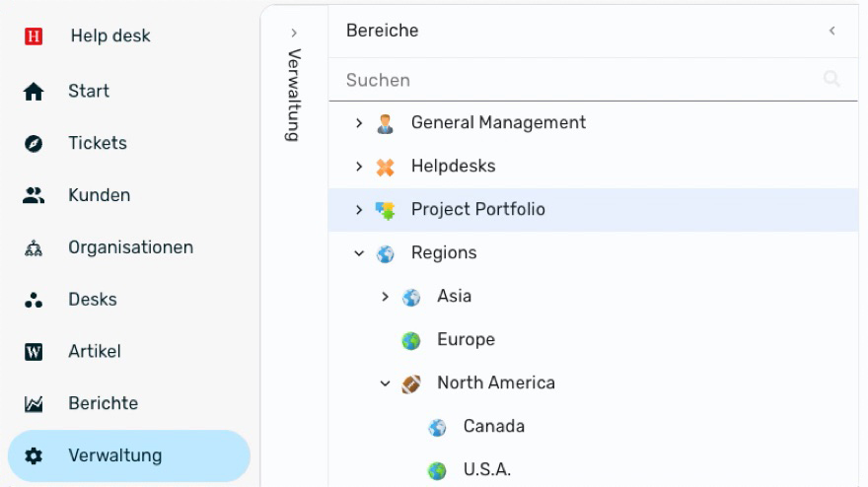Click the Artikel W icon
Screen dimensions: 868x487
pyautogui.click(x=33, y=352)
